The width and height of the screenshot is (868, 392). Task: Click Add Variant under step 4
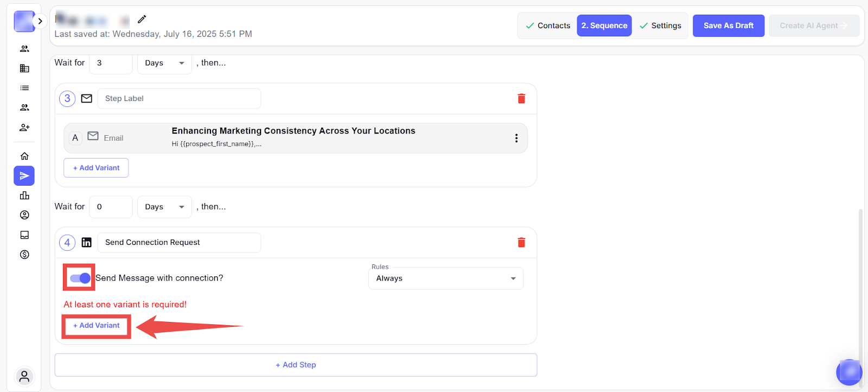[x=97, y=325]
